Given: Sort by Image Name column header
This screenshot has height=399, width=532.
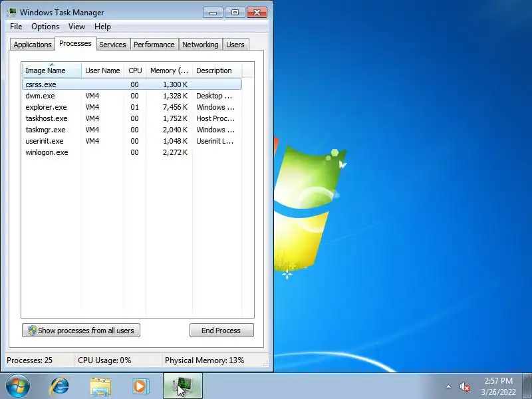Looking at the screenshot, I should (52, 70).
